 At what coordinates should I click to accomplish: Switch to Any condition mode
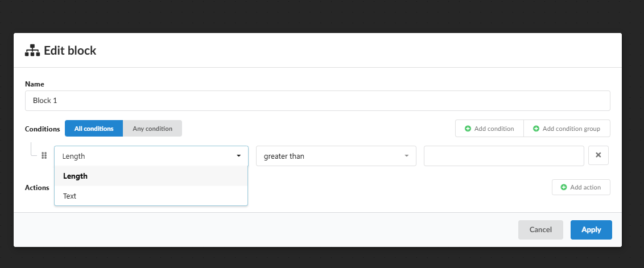152,129
